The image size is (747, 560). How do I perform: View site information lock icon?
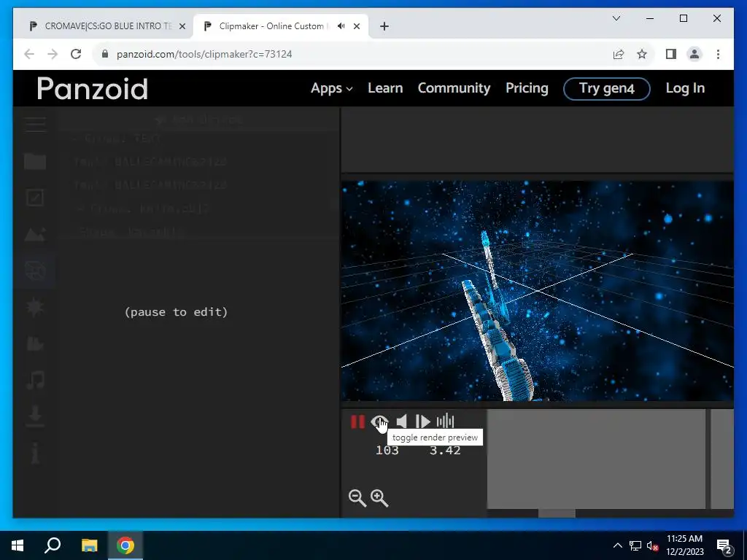tap(105, 54)
